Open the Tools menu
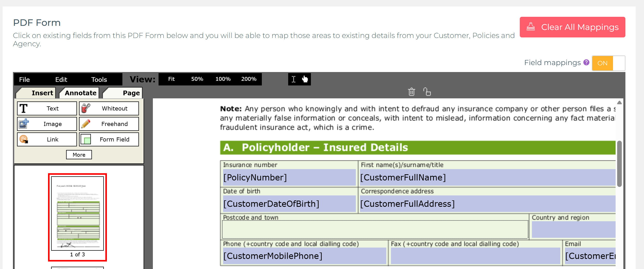644x269 pixels. coord(99,79)
